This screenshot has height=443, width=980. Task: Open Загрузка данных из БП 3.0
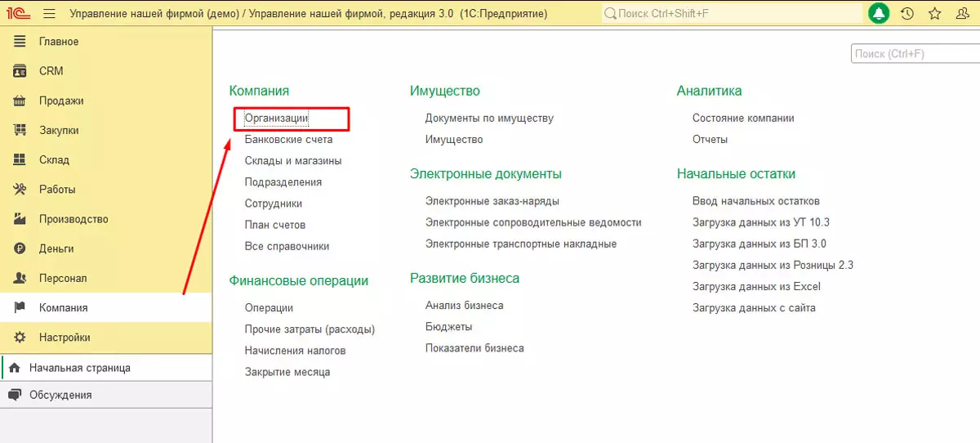tap(759, 244)
